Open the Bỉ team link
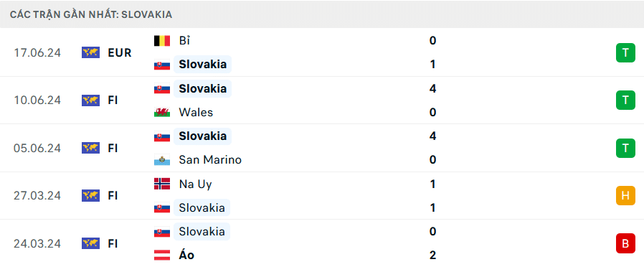The width and height of the screenshot is (644, 267). tap(184, 41)
